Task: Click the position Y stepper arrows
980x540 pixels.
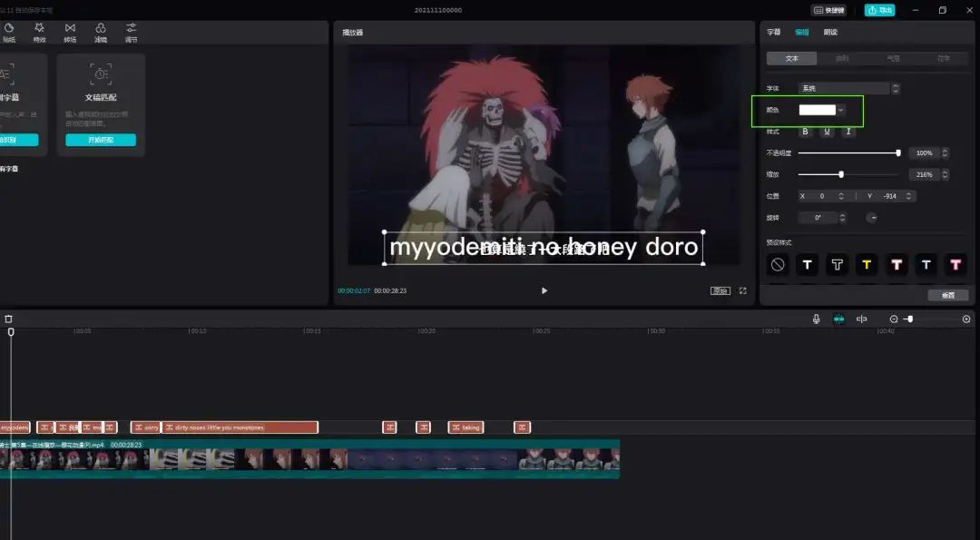Action: tap(909, 196)
